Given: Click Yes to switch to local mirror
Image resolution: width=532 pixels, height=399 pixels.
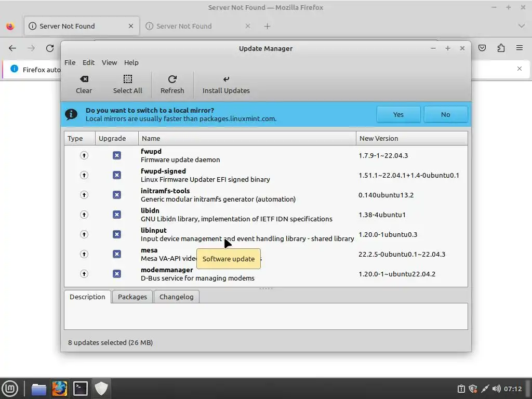Looking at the screenshot, I should coord(398,114).
